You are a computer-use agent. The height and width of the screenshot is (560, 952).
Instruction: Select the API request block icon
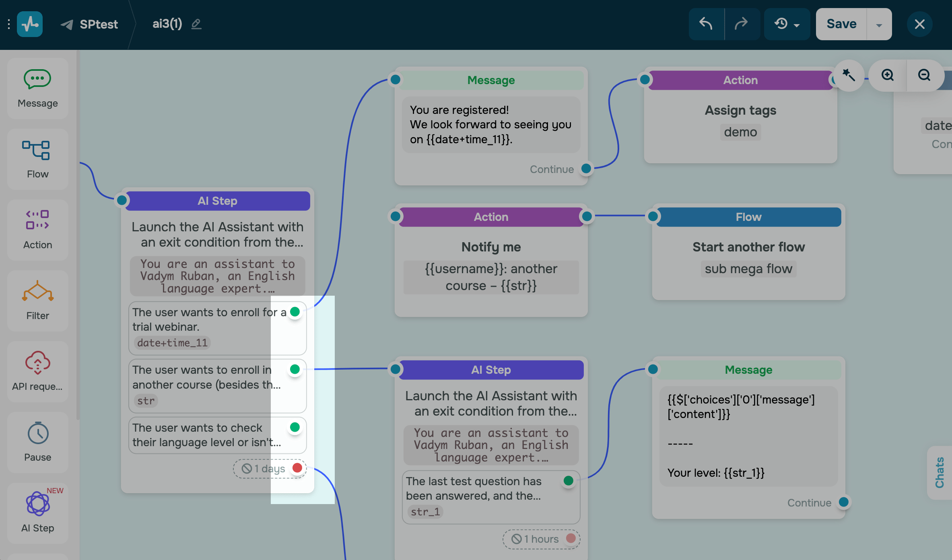(37, 362)
